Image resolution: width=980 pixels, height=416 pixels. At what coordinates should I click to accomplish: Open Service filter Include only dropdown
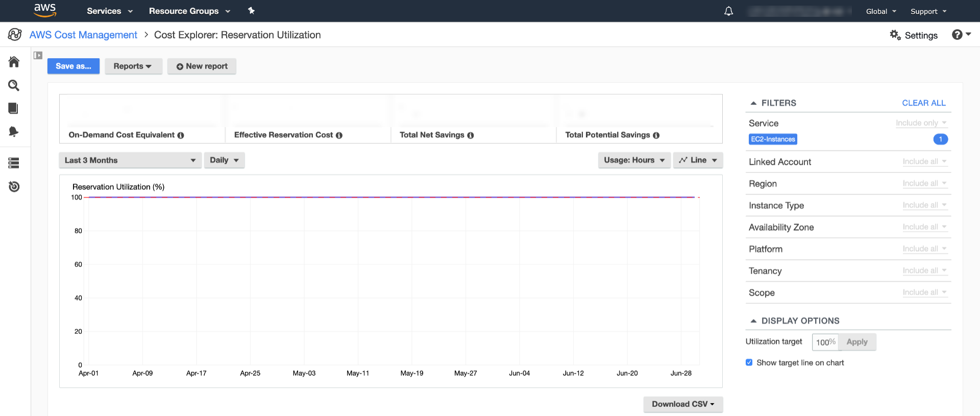[x=921, y=123]
